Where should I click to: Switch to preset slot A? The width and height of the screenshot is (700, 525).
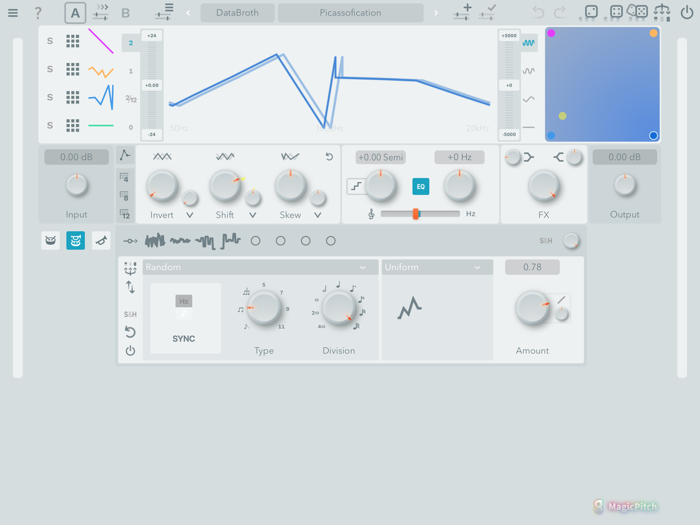click(75, 13)
